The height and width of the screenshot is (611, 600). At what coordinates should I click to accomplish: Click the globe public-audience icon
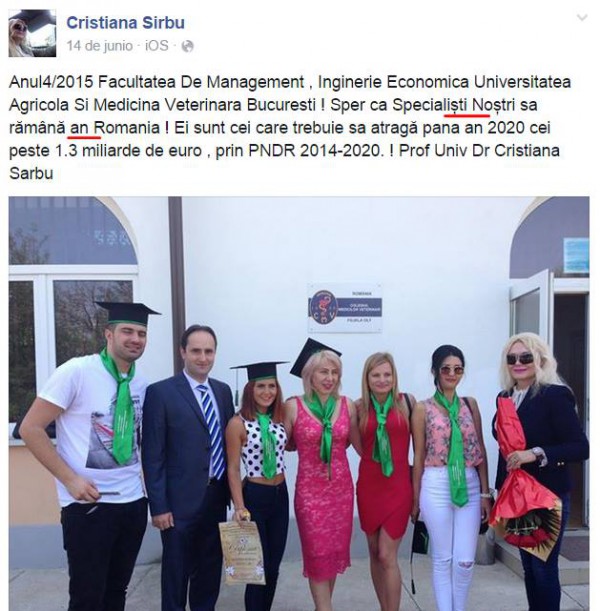(x=187, y=46)
